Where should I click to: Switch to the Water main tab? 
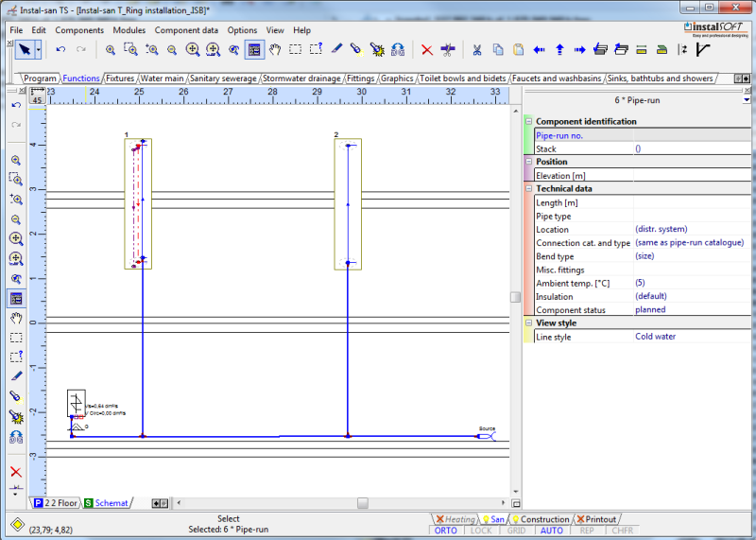(162, 78)
